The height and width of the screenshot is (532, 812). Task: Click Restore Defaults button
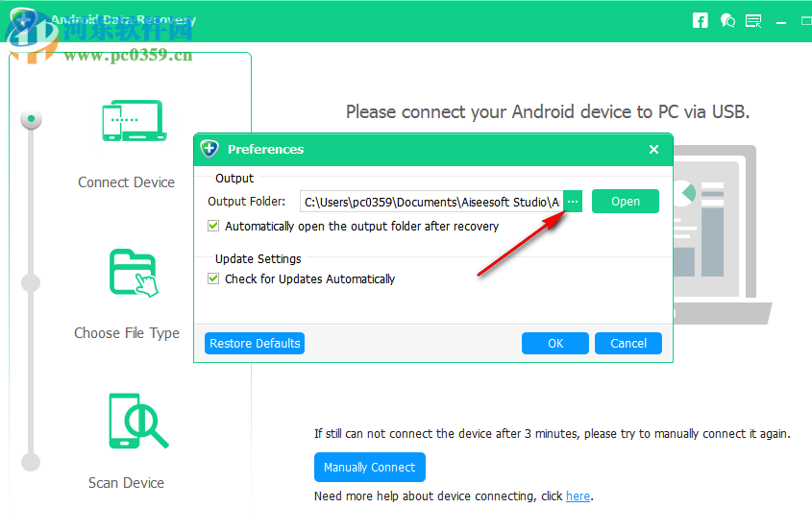(255, 344)
